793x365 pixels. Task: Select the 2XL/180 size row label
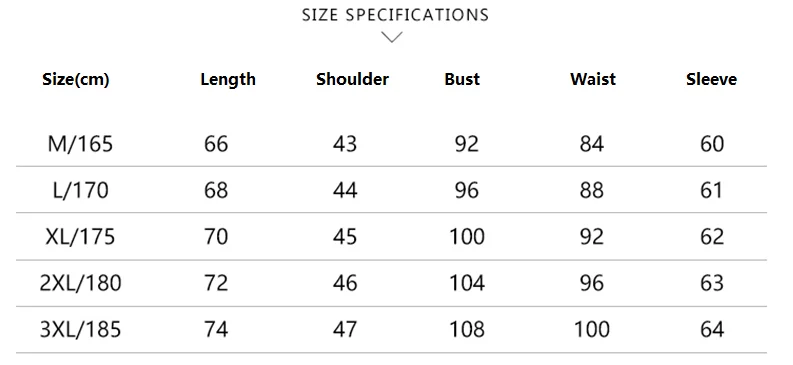[80, 283]
